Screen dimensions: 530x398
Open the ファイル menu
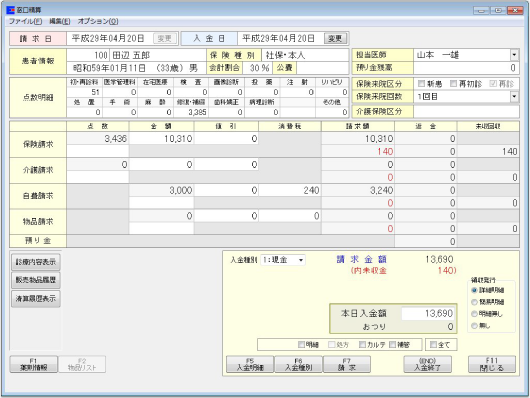click(25, 21)
